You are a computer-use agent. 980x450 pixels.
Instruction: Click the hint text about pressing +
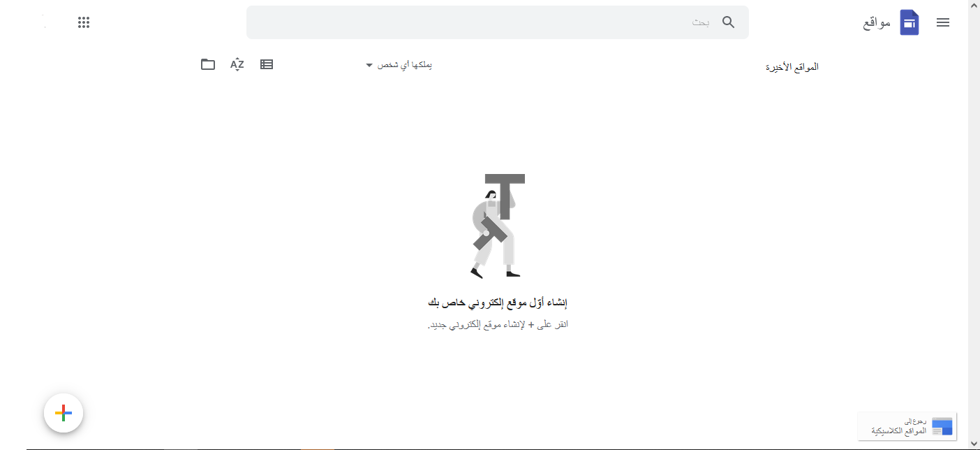498,325
